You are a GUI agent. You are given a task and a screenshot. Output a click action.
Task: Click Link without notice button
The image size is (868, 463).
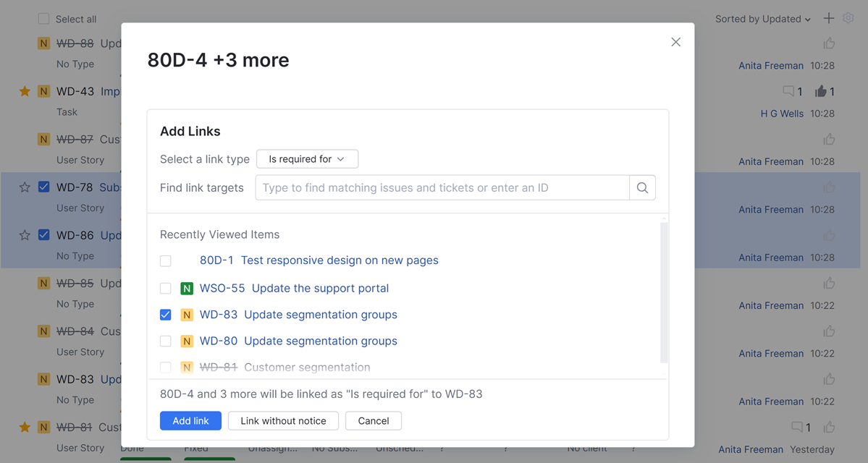pos(283,420)
